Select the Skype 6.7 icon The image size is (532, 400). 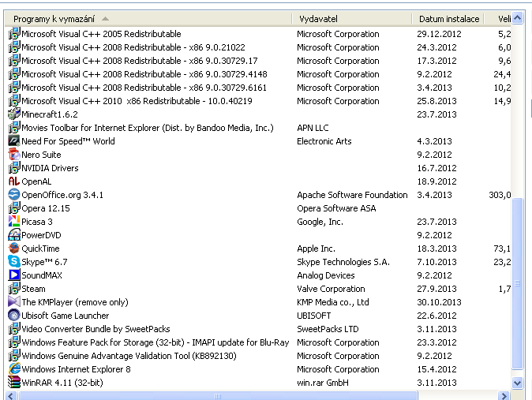click(x=14, y=262)
